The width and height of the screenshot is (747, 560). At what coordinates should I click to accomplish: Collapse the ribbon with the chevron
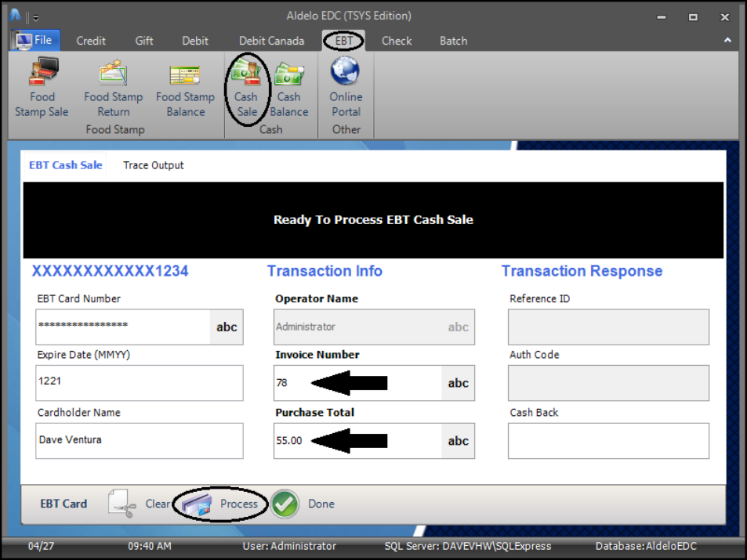click(727, 41)
